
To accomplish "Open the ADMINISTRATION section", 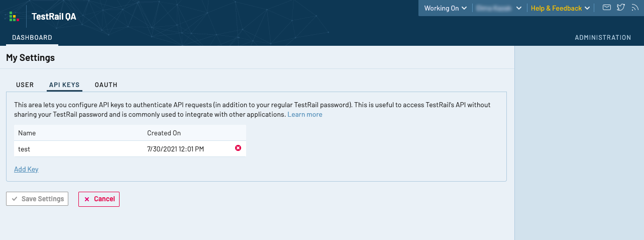I will (x=603, y=38).
